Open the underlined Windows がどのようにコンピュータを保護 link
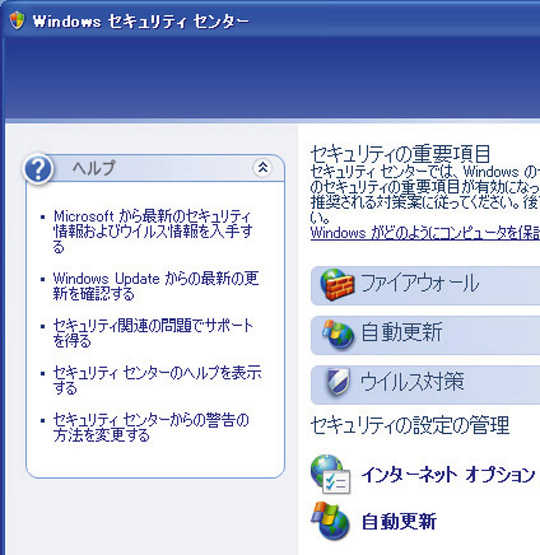 (x=425, y=233)
